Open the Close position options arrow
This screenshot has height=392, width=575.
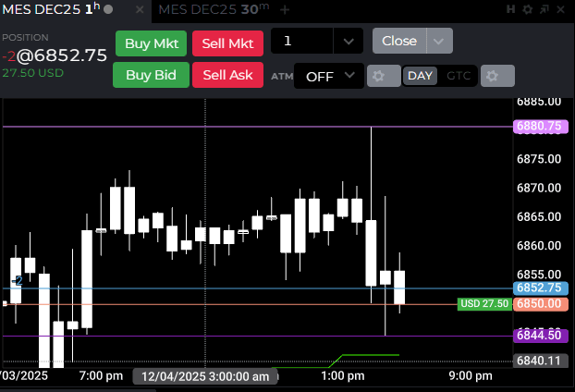point(439,41)
